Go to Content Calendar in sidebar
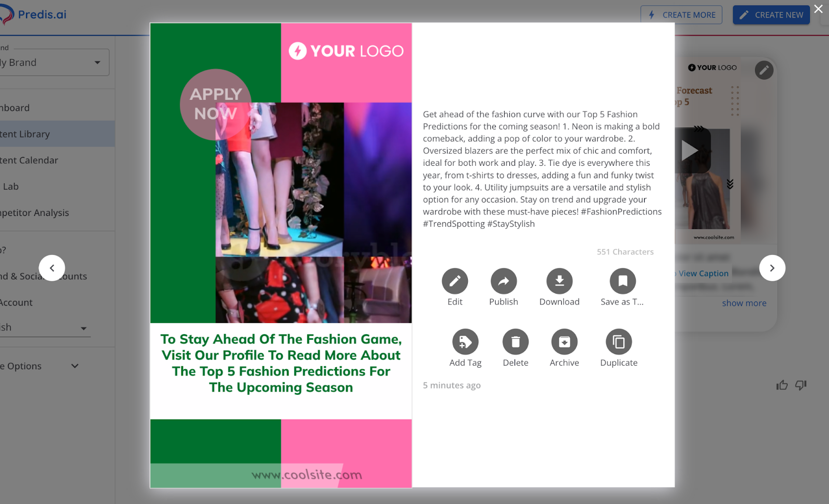 coord(30,161)
